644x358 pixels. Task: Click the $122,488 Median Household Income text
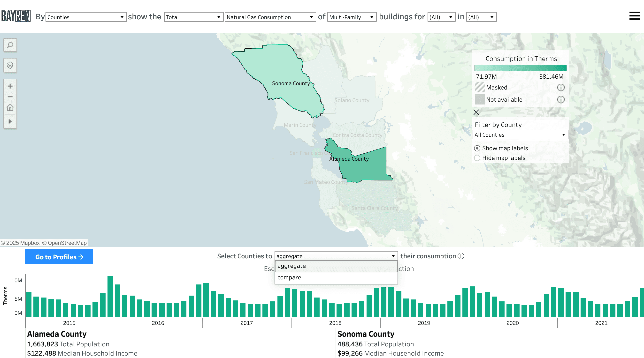point(82,353)
